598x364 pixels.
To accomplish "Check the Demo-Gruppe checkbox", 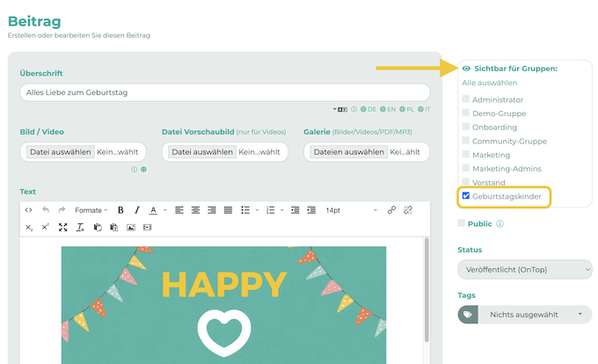I will [466, 113].
